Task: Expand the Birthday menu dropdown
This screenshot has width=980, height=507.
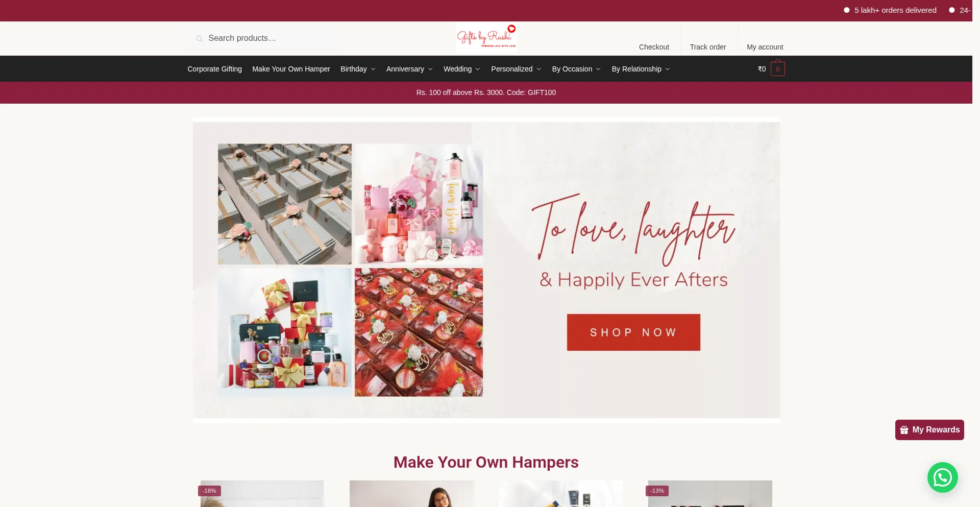Action: tap(373, 69)
